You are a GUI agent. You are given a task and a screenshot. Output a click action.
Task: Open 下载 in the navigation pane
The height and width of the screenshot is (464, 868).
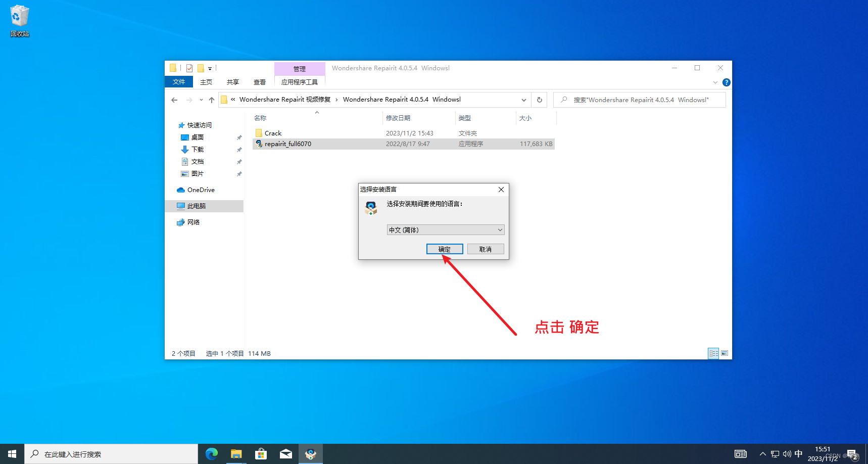(197, 150)
